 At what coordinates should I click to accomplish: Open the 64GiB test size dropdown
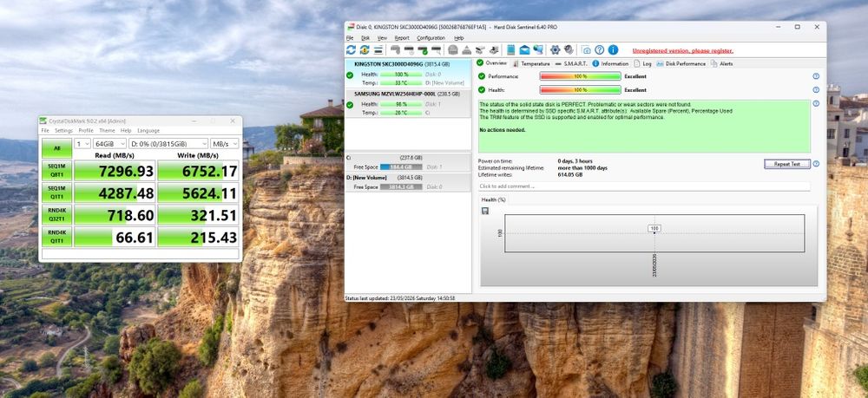[x=109, y=144]
